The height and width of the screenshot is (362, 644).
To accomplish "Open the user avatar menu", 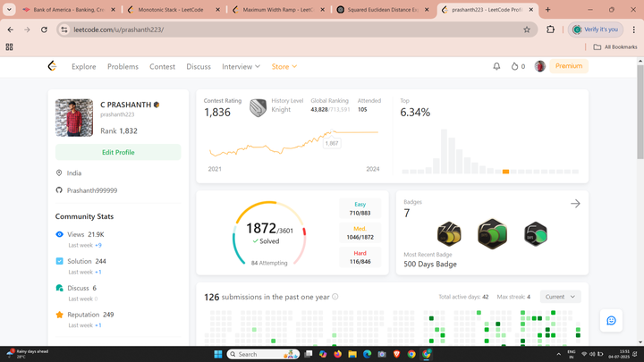I will click(x=539, y=66).
